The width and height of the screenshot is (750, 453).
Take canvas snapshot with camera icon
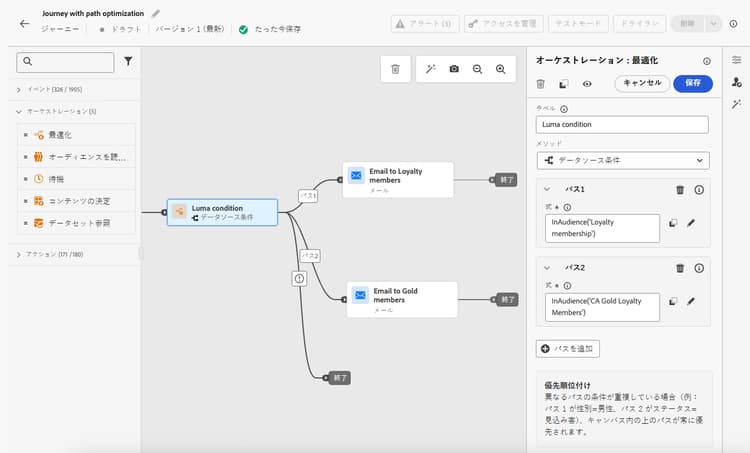[454, 69]
